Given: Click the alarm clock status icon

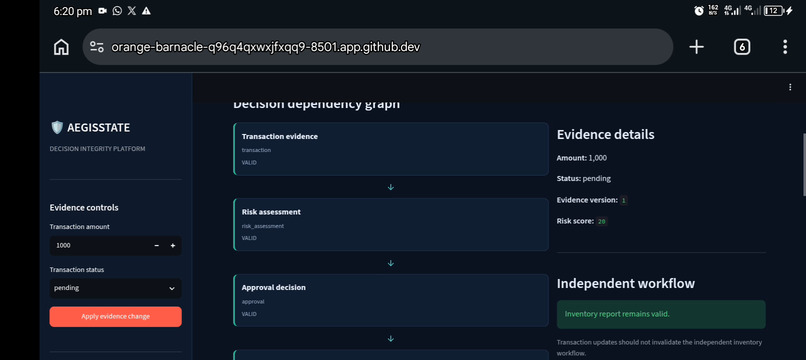Looking at the screenshot, I should [x=699, y=11].
